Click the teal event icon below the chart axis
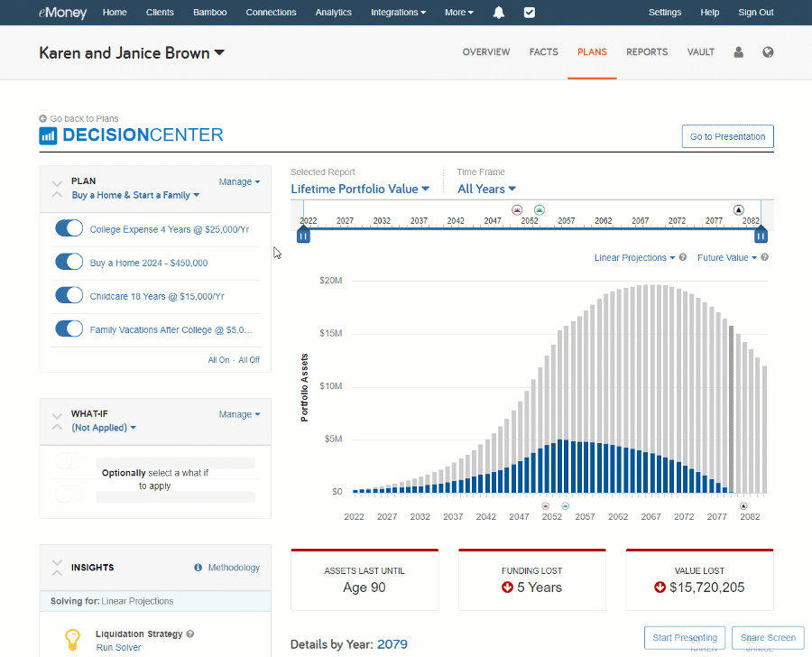Viewport: 812px width, 657px height. tap(565, 505)
